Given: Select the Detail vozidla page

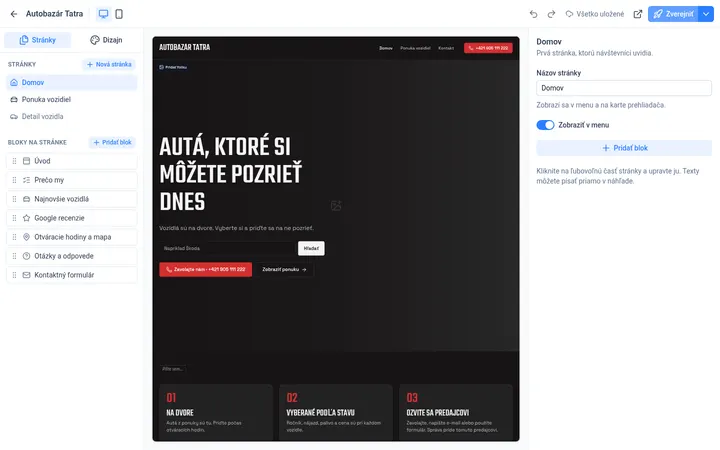Looking at the screenshot, I should coord(72,116).
